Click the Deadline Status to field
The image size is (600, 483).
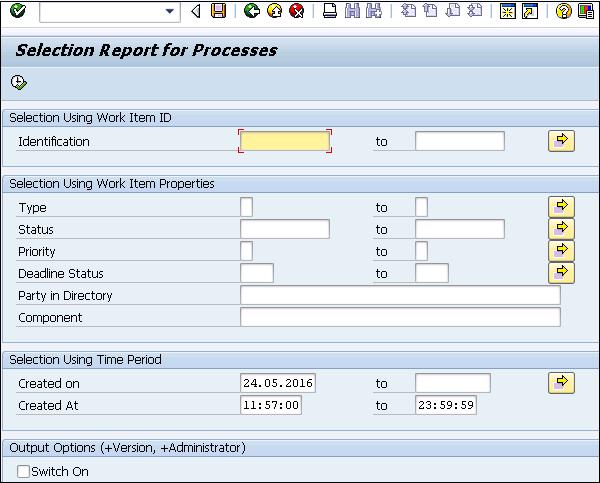pyautogui.click(x=432, y=273)
